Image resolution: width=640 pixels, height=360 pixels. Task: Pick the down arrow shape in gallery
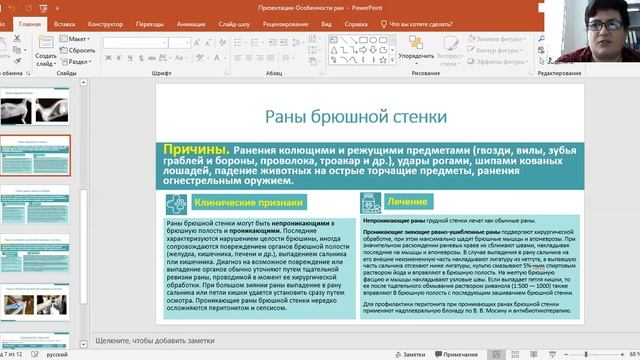[373, 50]
